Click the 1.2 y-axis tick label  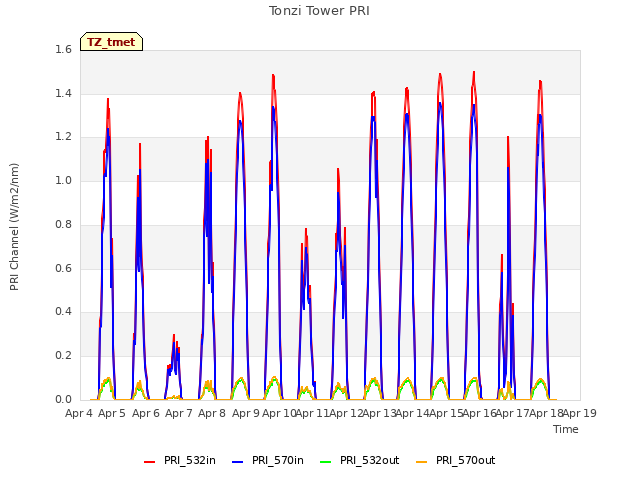(63, 137)
